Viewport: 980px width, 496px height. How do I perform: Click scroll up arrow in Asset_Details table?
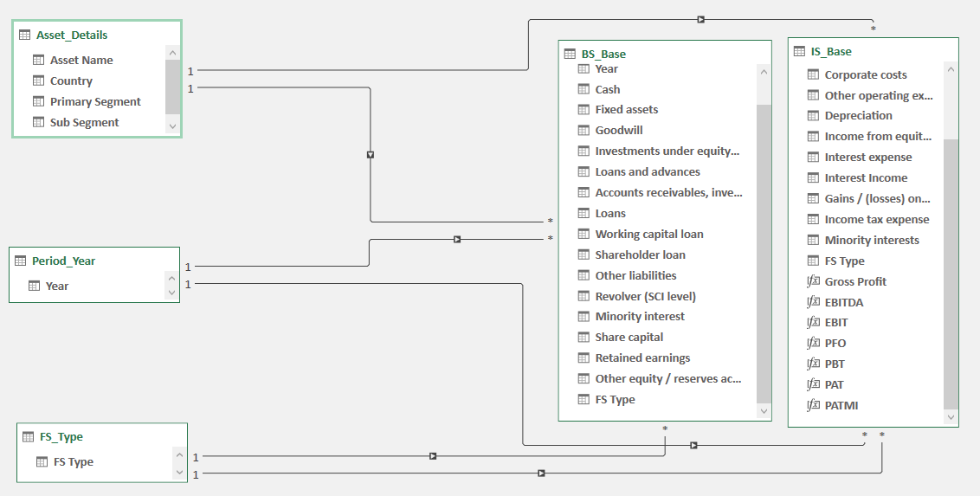173,53
